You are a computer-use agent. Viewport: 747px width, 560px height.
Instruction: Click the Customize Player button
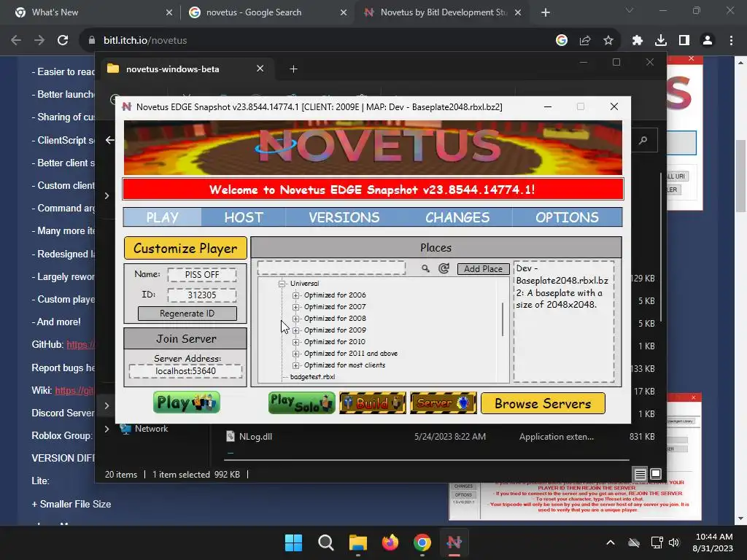185,248
